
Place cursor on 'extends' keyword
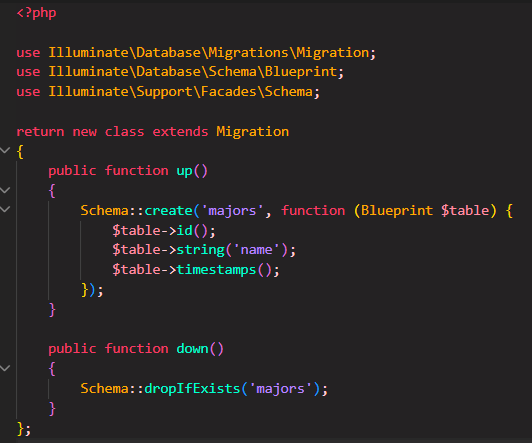click(180, 132)
